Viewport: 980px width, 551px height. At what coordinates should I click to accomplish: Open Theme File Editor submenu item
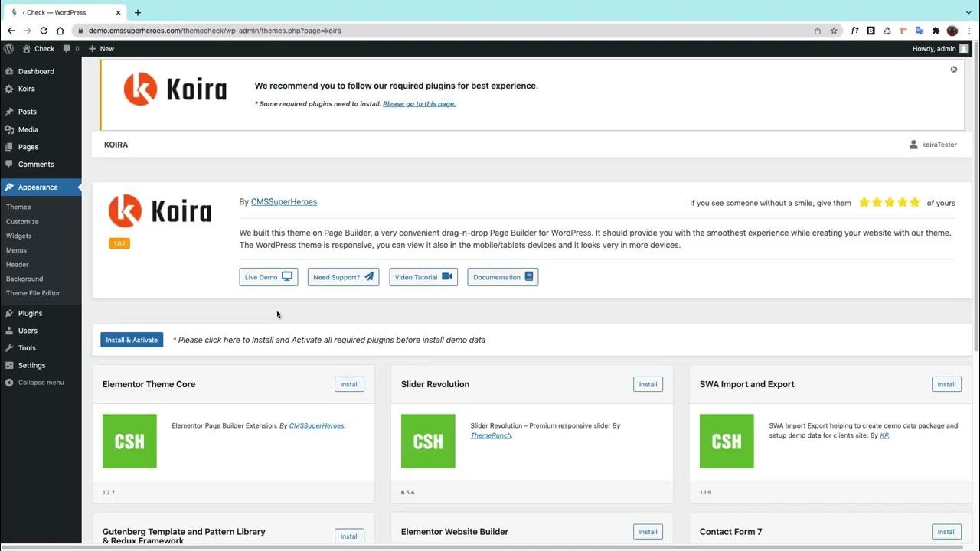[x=33, y=293]
